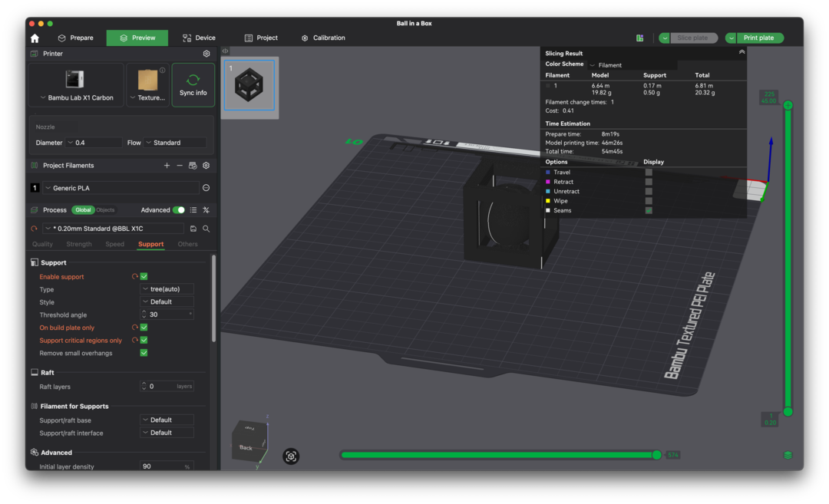829x504 pixels.
Task: Open the Flow Standard dropdown
Action: [175, 143]
